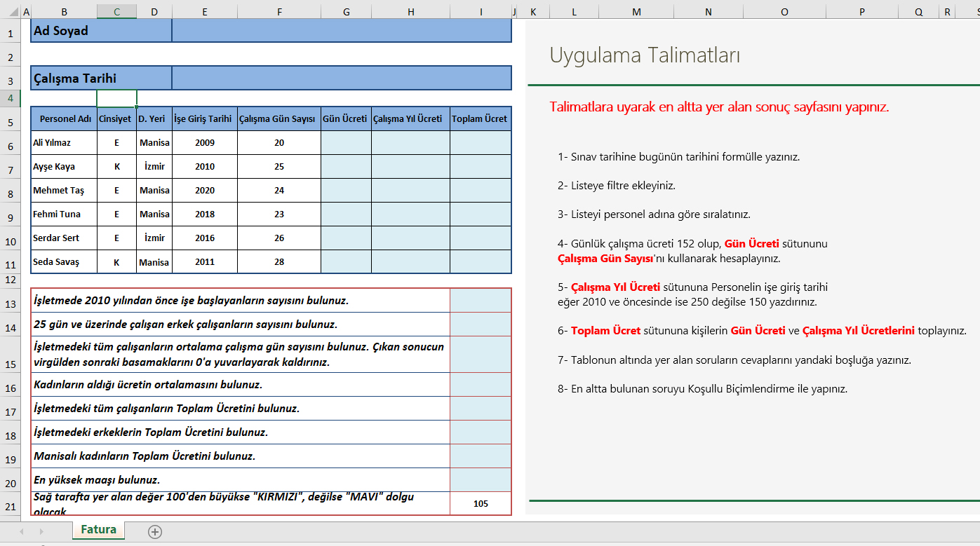
Task: Click answer cell for En yüksek maaşı bulunuz
Action: tap(481, 480)
